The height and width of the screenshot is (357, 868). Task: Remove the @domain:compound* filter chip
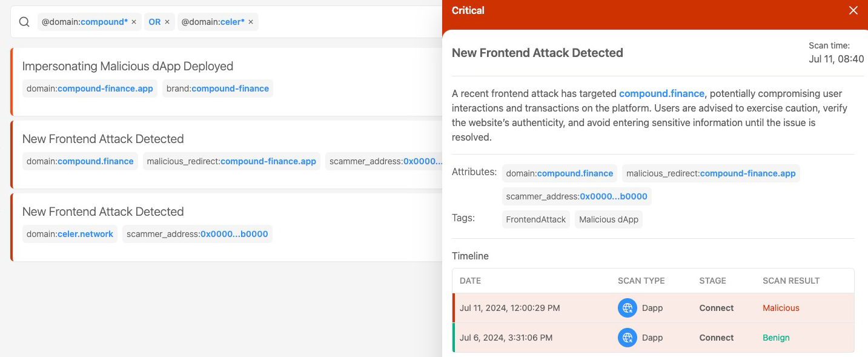134,21
